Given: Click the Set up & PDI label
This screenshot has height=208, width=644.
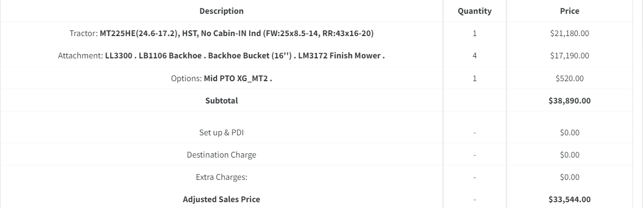Looking at the screenshot, I should (x=221, y=132).
